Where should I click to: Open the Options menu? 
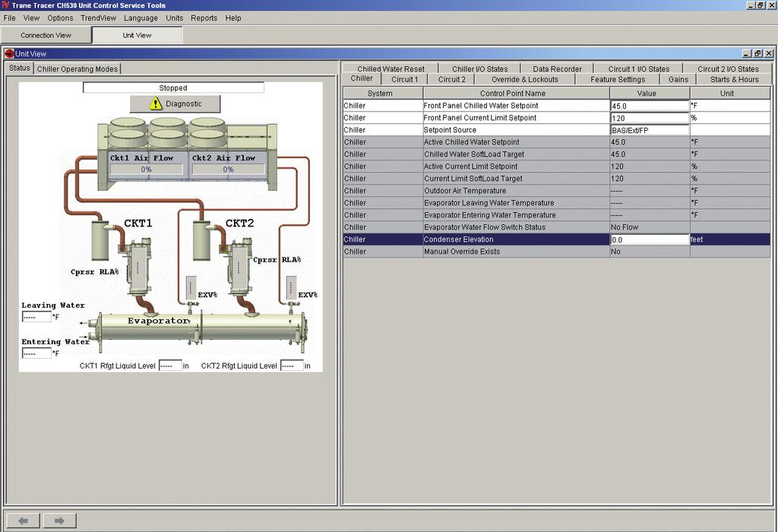(x=60, y=18)
